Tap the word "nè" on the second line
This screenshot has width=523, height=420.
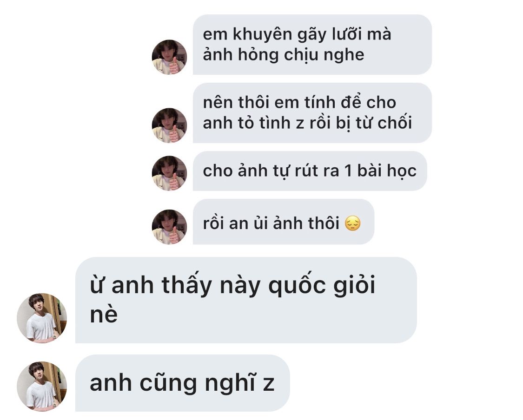pyautogui.click(x=104, y=315)
